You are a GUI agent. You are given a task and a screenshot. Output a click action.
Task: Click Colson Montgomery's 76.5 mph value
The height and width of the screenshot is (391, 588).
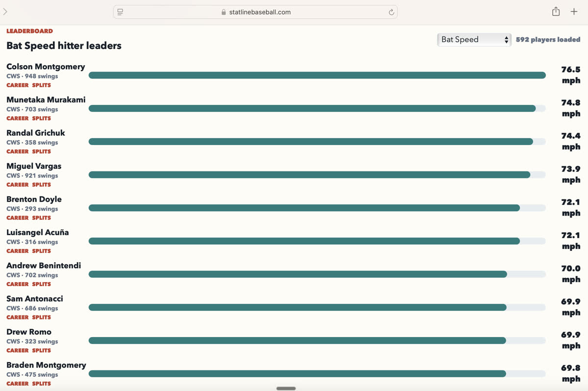pyautogui.click(x=571, y=75)
